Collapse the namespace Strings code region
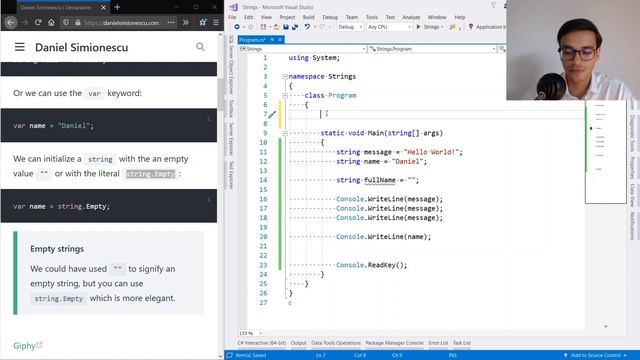640x360 pixels. tap(285, 77)
